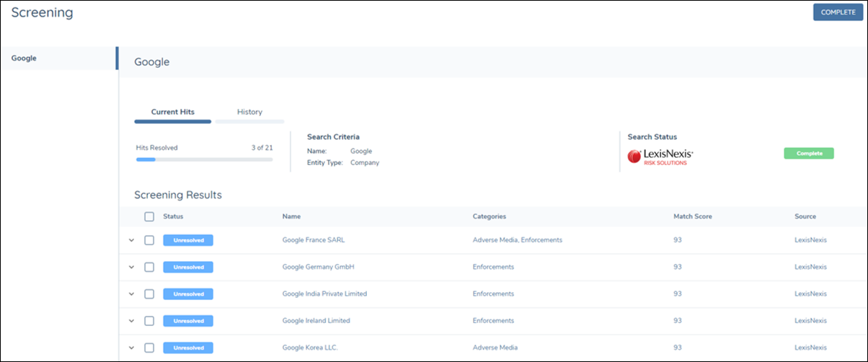Tick the select-all checkbox in the table header
Image resolution: width=868 pixels, height=362 pixels.
[x=149, y=216]
